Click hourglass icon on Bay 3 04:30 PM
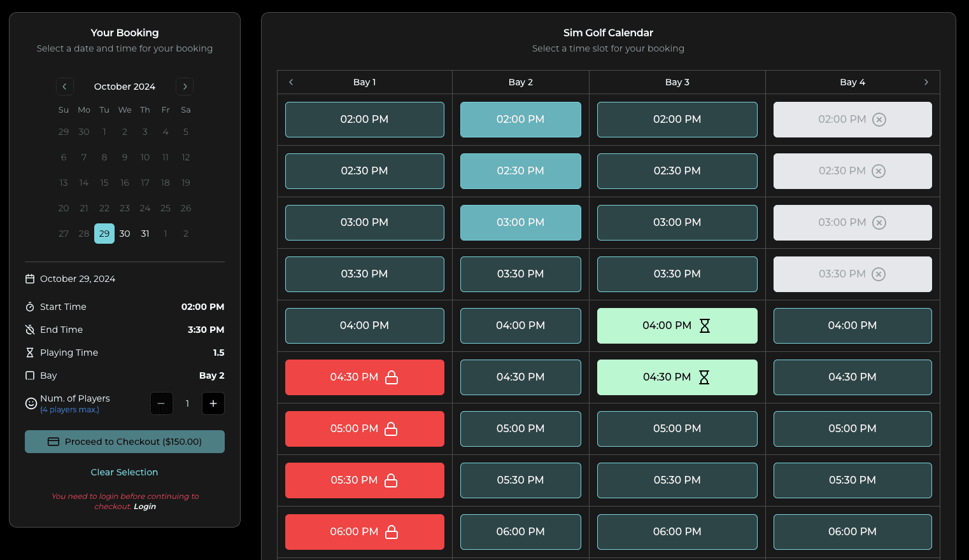 (x=704, y=377)
